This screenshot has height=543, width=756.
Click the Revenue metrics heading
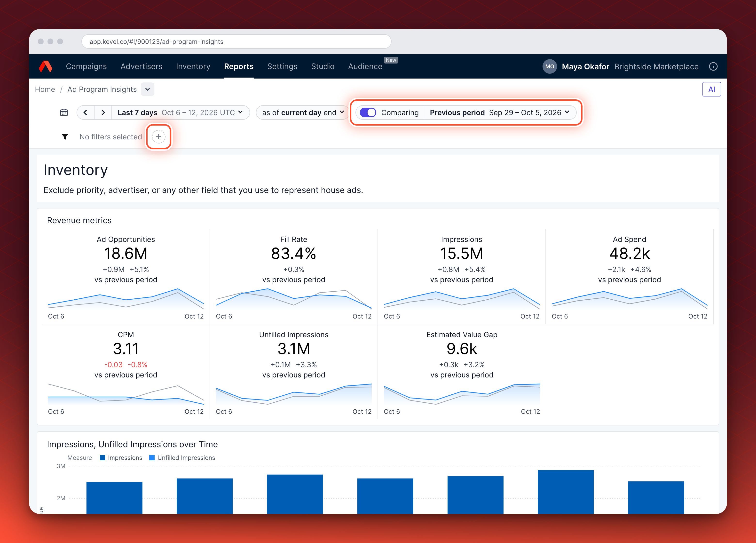[79, 220]
